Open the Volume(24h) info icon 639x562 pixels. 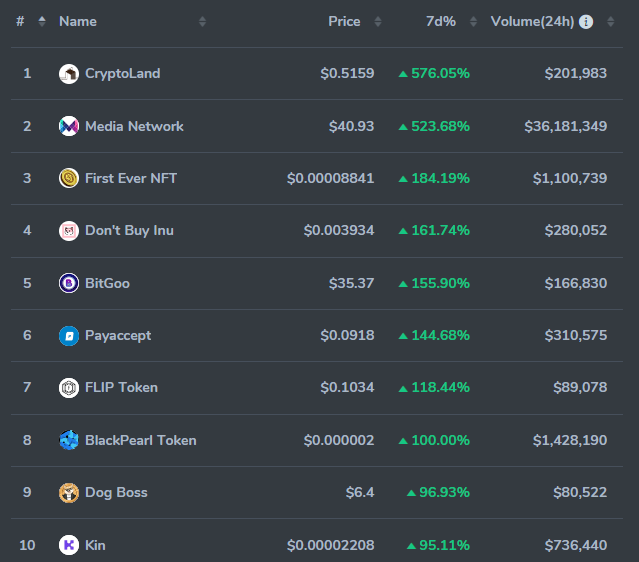pos(586,22)
